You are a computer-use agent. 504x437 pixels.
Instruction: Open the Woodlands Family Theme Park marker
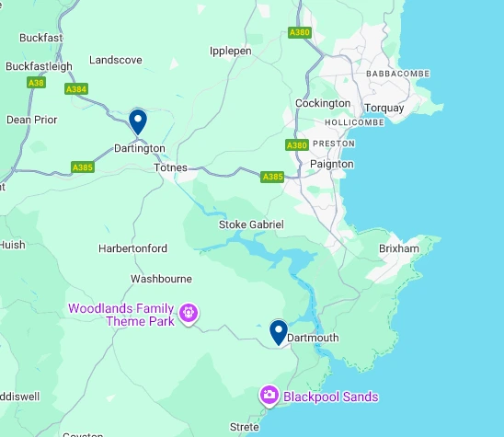point(189,314)
